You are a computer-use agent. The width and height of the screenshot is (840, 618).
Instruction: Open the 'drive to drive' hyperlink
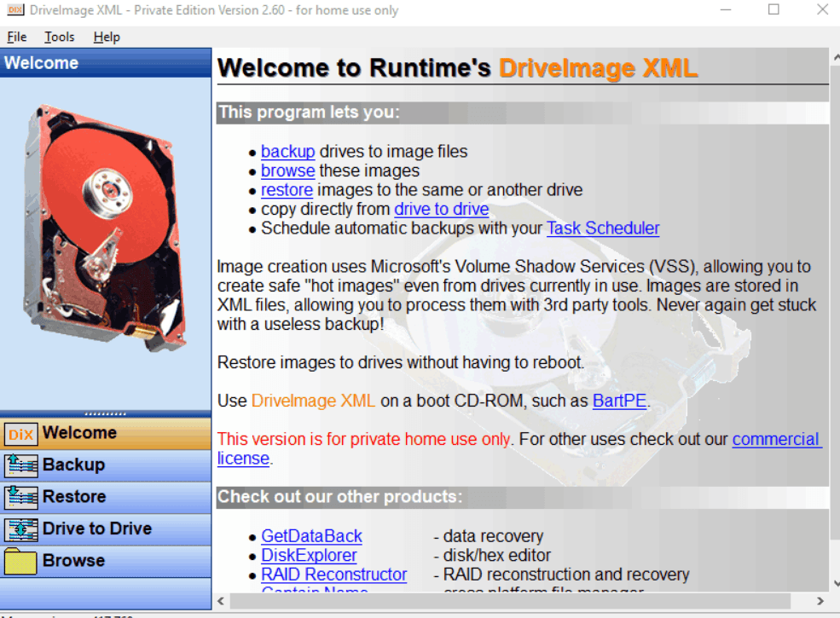coord(442,209)
